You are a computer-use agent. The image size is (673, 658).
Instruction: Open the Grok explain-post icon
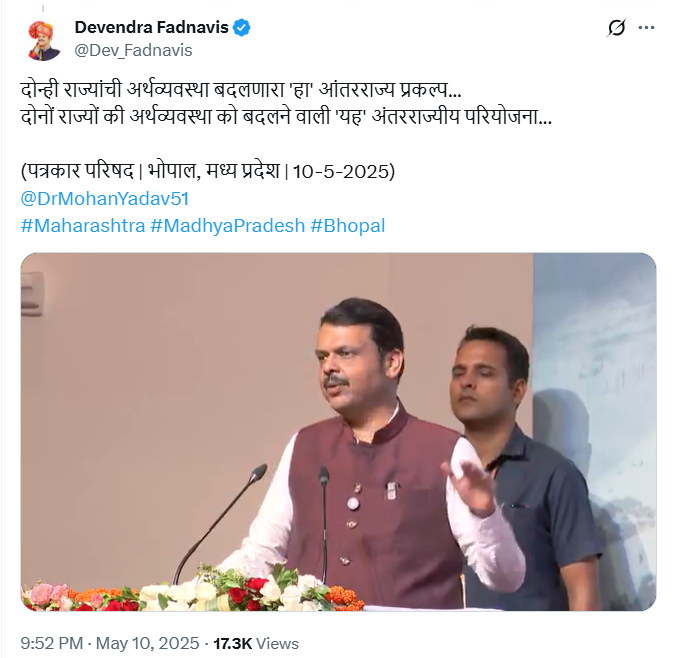tap(616, 28)
